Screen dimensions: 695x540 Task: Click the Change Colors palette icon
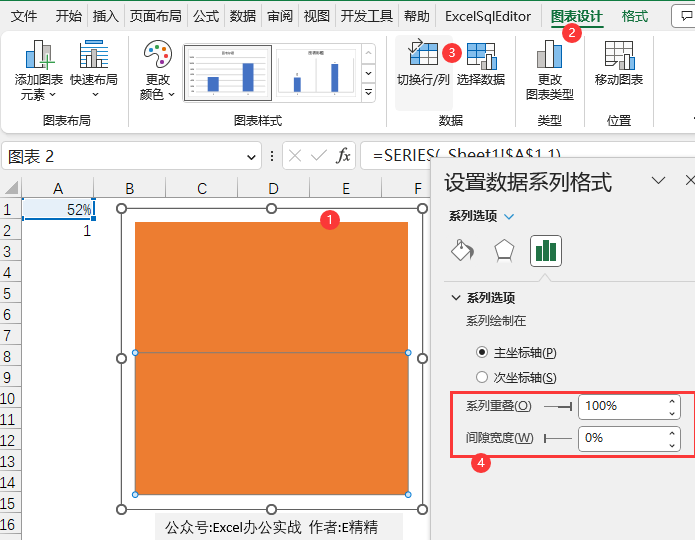(x=157, y=54)
